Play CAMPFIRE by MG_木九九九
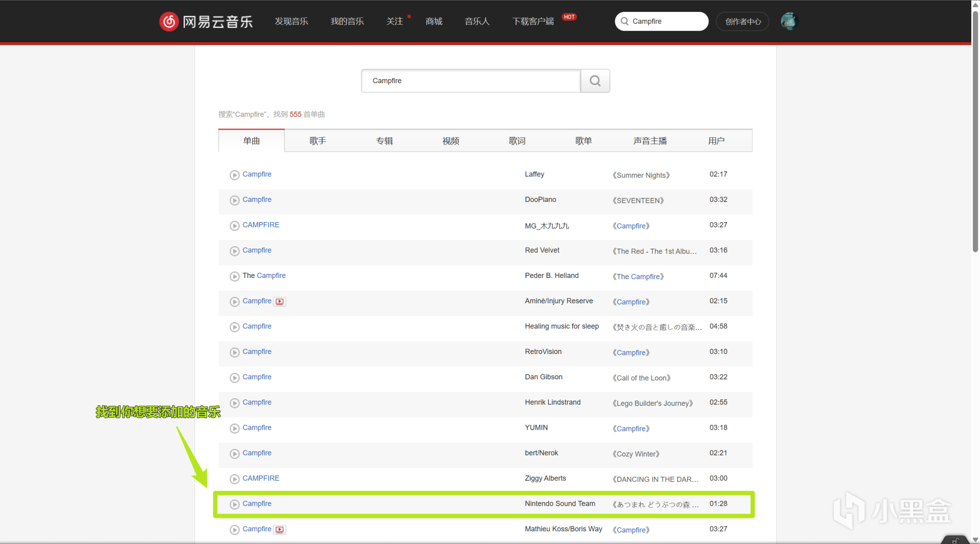This screenshot has width=980, height=544. tap(235, 226)
